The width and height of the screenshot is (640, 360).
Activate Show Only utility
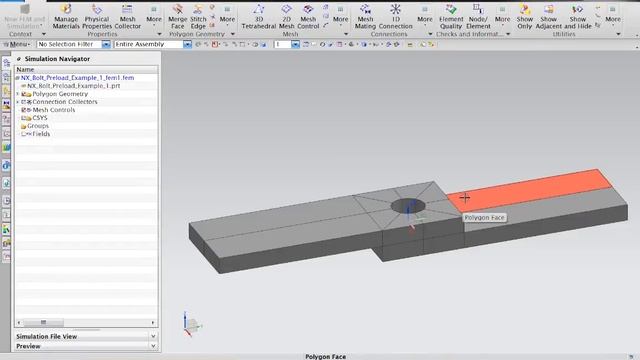[x=524, y=16]
